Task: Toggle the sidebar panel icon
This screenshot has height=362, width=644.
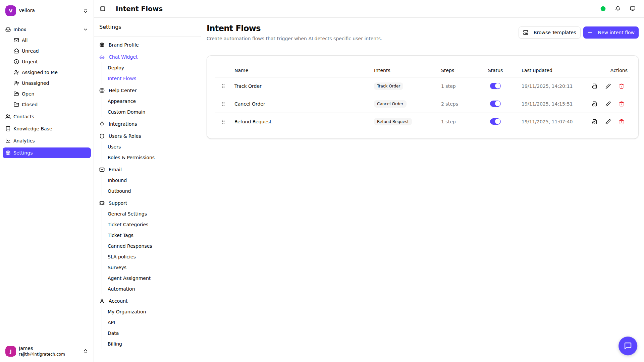Action: pyautogui.click(x=103, y=9)
